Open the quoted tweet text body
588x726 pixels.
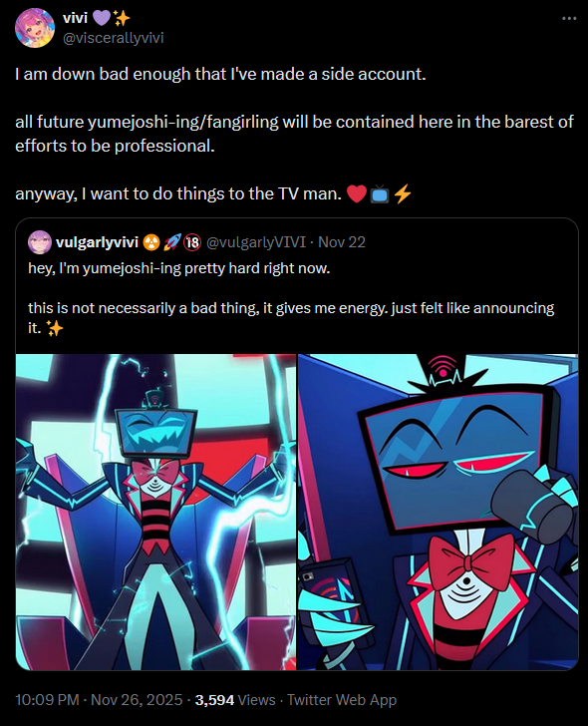coord(291,298)
